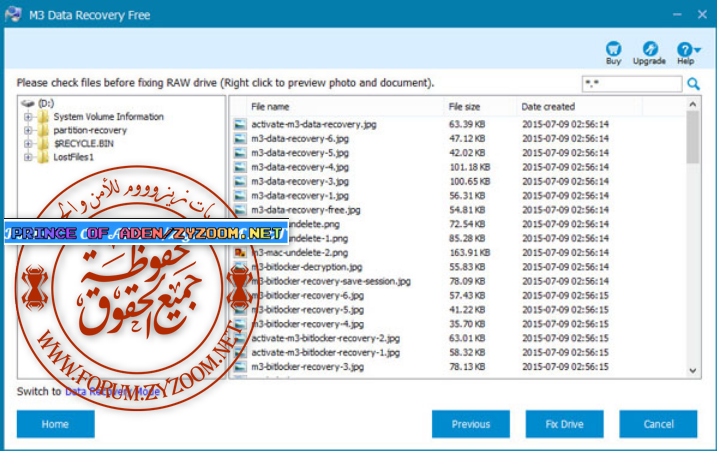Click icon of m3-data-recovery-3.jpg
Screen dimensions: 717x451
point(240,181)
